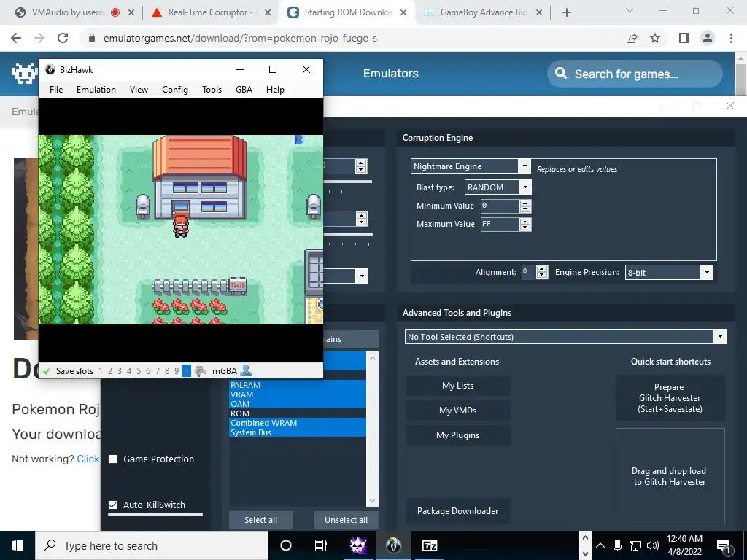Open the Config menu in BizHawk
The image size is (747, 560).
[x=175, y=90]
